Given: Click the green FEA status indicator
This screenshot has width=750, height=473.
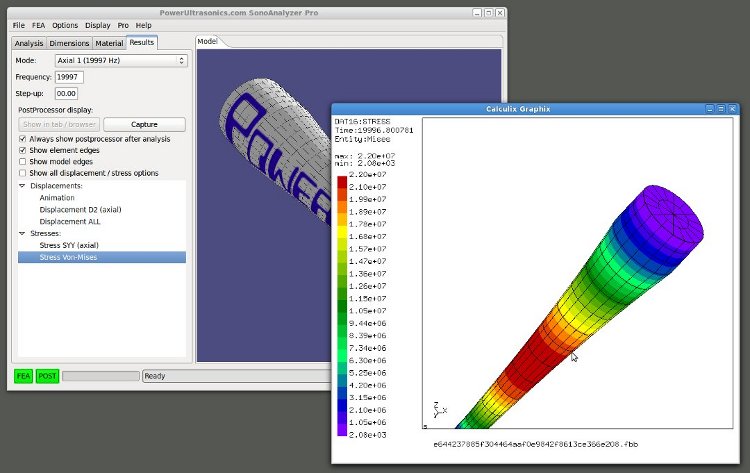Looking at the screenshot, I should [23, 376].
